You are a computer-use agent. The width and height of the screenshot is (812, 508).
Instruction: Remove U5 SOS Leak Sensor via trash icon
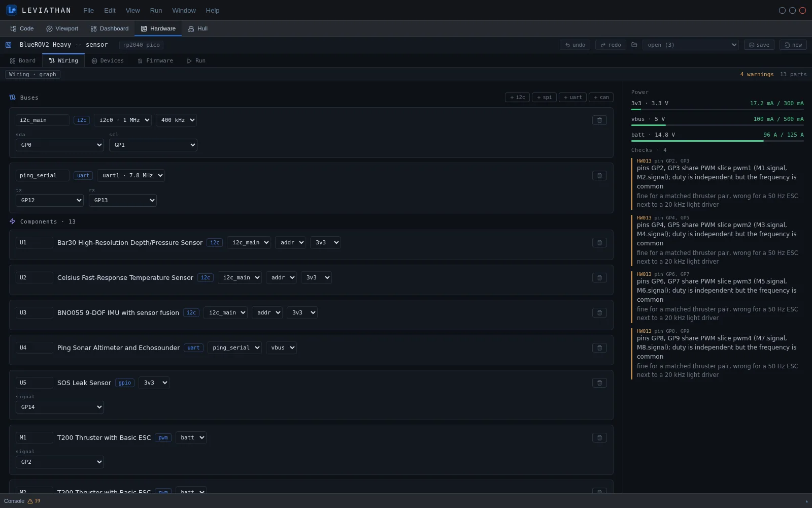coord(599,383)
